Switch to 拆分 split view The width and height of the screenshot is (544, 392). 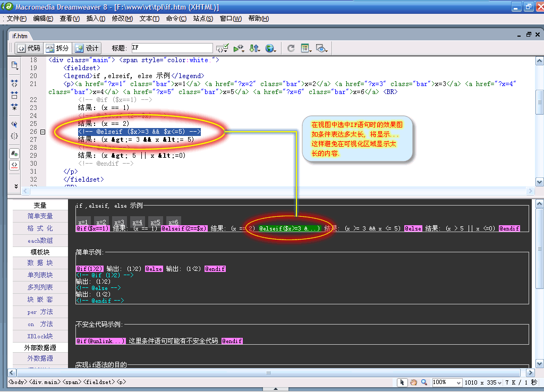click(57, 48)
